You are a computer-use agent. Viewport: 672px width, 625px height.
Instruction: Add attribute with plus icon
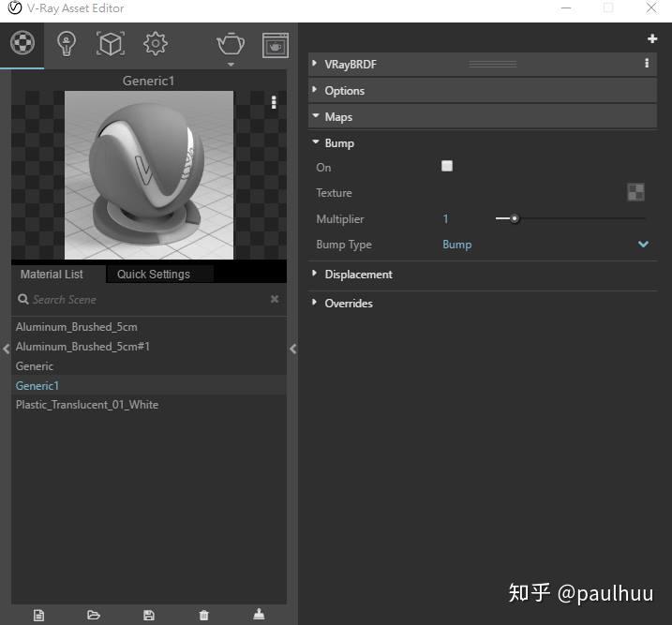652,38
